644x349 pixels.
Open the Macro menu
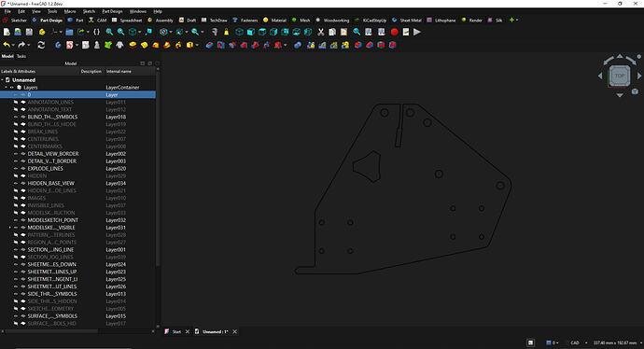tap(70, 11)
